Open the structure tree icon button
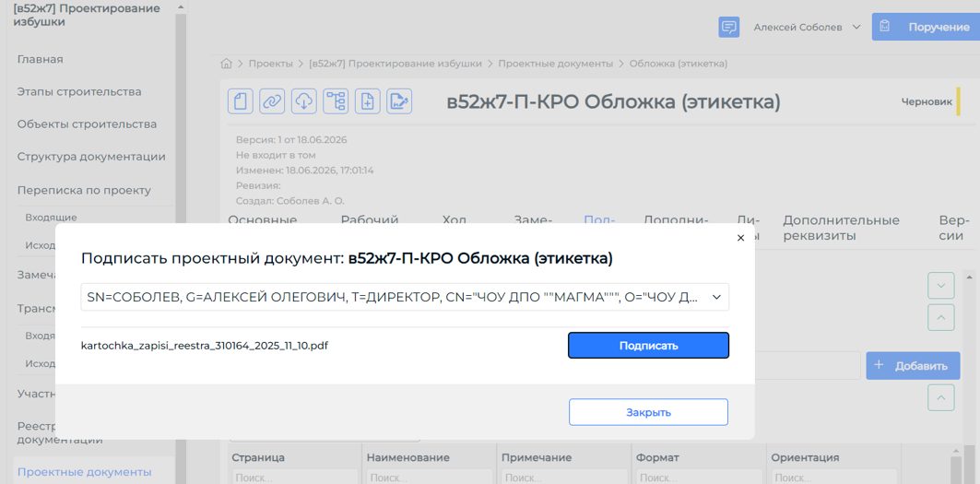Viewport: 980px width, 484px height. (337, 100)
